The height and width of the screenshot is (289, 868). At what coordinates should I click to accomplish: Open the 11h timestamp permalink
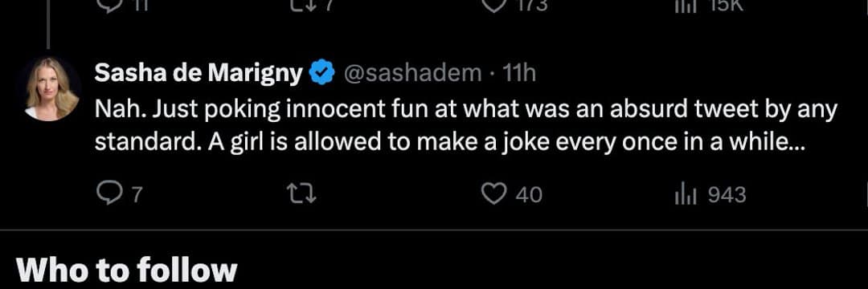click(x=517, y=73)
